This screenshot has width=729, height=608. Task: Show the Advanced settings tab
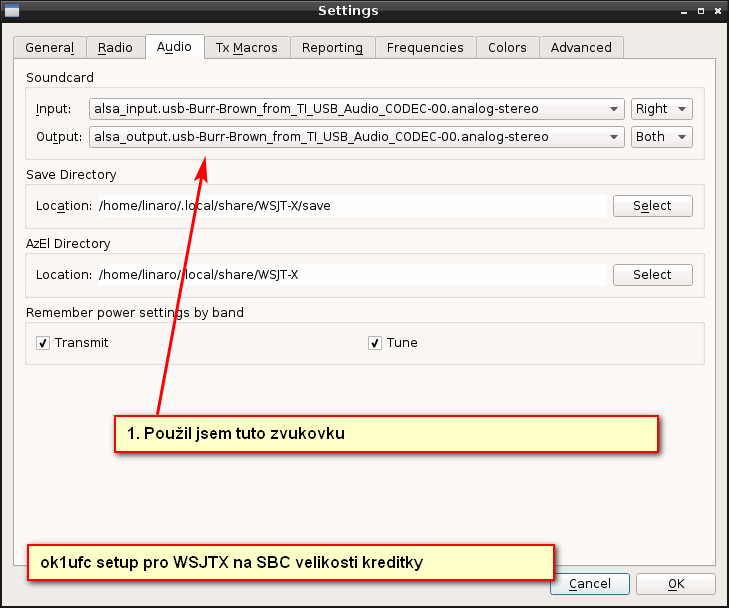pos(581,47)
